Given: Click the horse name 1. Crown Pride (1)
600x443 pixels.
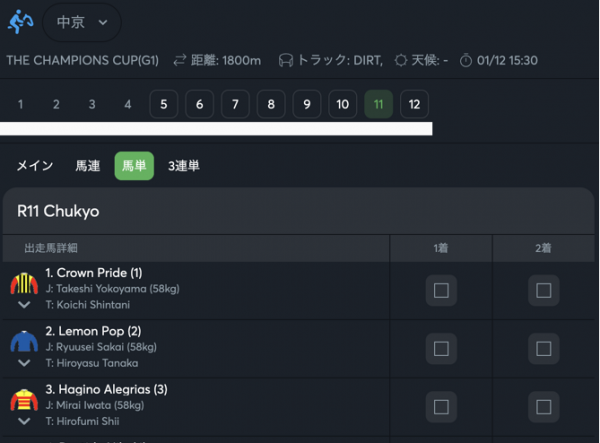Looking at the screenshot, I should pos(94,273).
